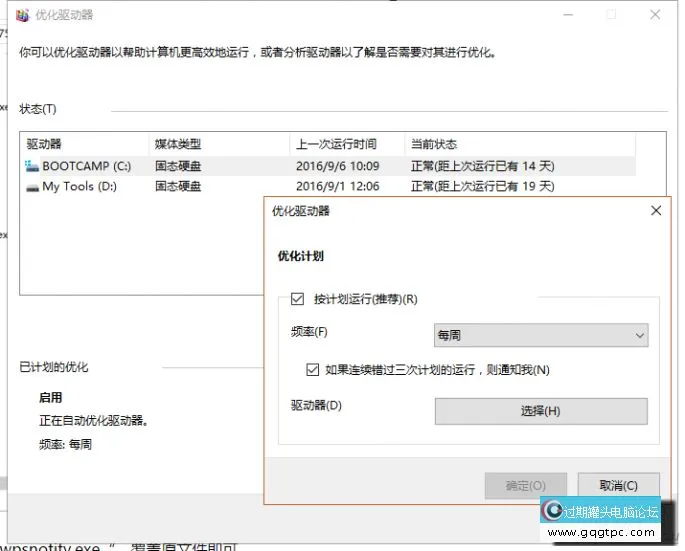The width and height of the screenshot is (685, 551).
Task: Click status text showing 14 天
Action: (x=483, y=166)
